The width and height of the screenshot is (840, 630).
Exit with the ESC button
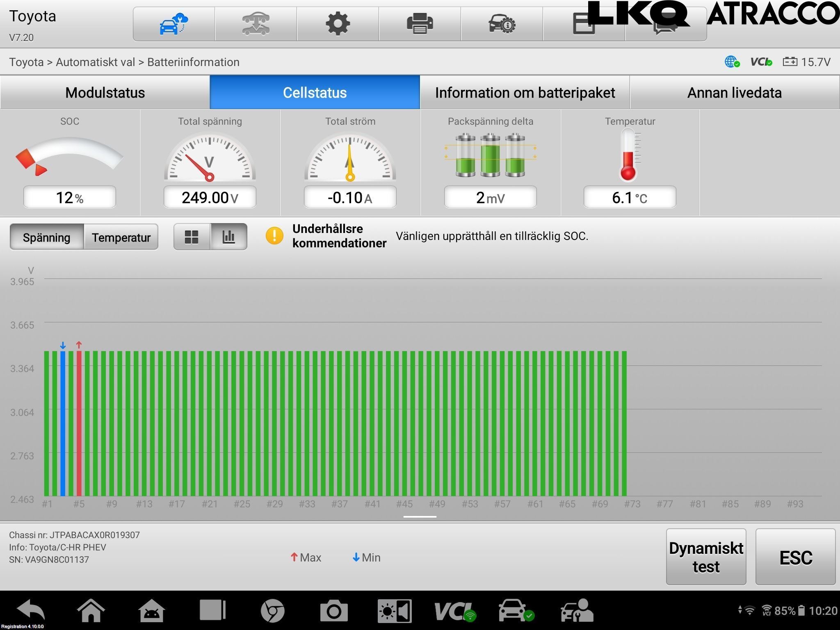click(795, 557)
